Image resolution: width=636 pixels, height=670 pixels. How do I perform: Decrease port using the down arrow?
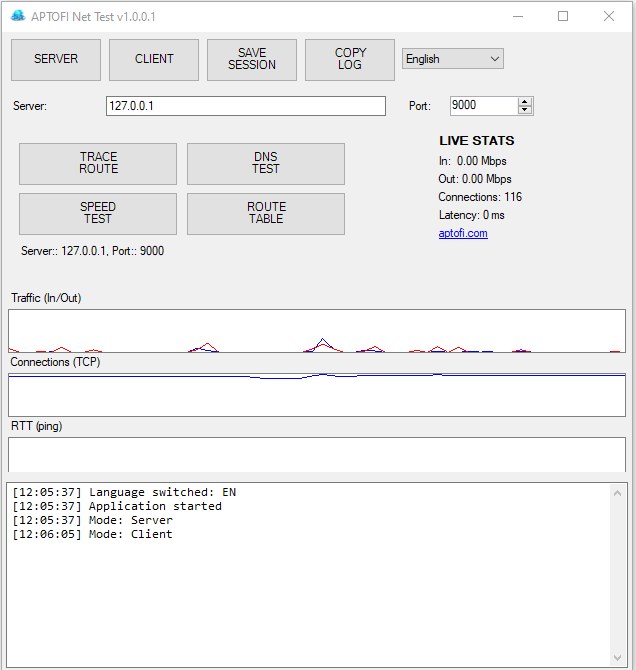525,110
